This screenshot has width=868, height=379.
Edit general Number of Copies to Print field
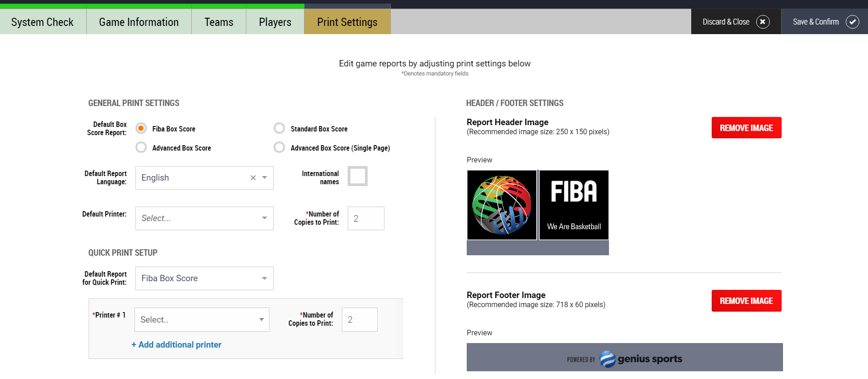tap(366, 218)
